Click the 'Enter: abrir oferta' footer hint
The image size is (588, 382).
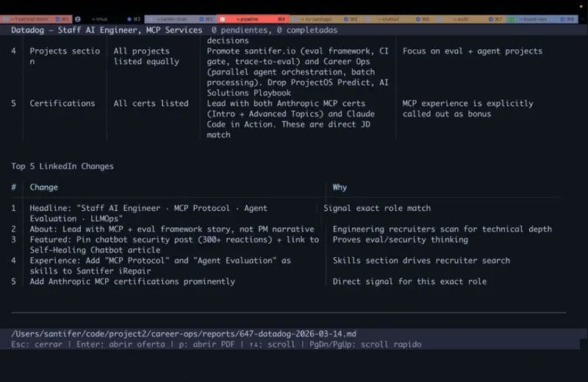[121, 344]
